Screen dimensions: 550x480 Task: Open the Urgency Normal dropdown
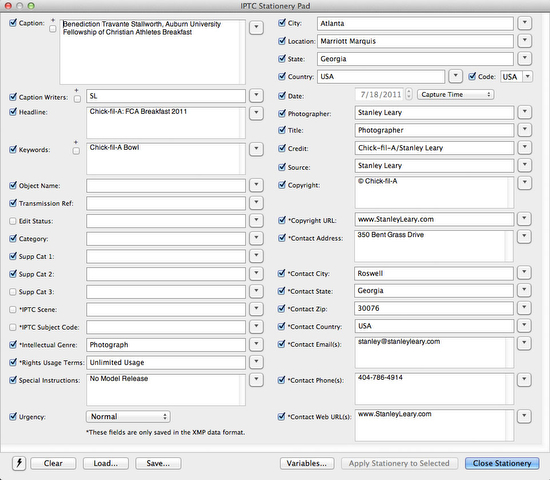[x=128, y=416]
